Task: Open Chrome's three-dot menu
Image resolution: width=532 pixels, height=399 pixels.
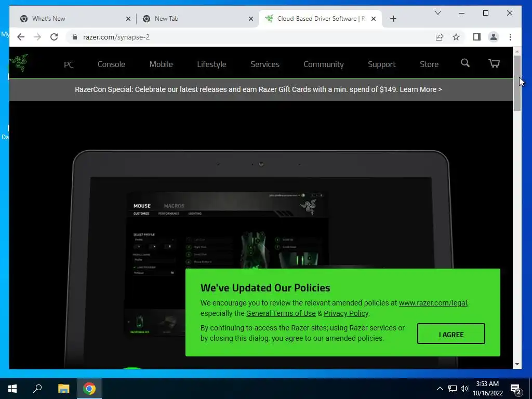Action: click(x=510, y=37)
